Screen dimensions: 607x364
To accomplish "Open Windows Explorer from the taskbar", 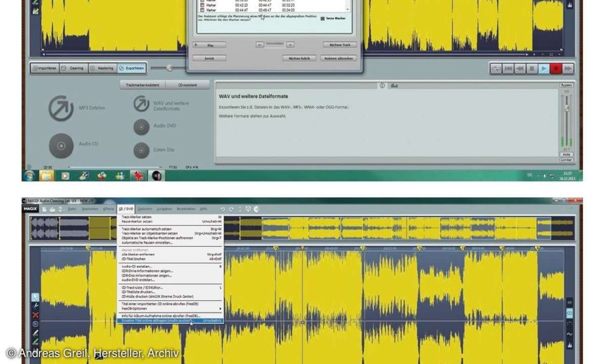I will (47, 175).
